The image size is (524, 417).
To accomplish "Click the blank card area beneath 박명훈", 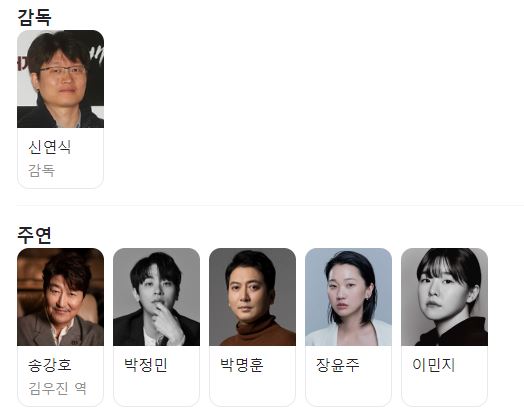I will (x=252, y=389).
